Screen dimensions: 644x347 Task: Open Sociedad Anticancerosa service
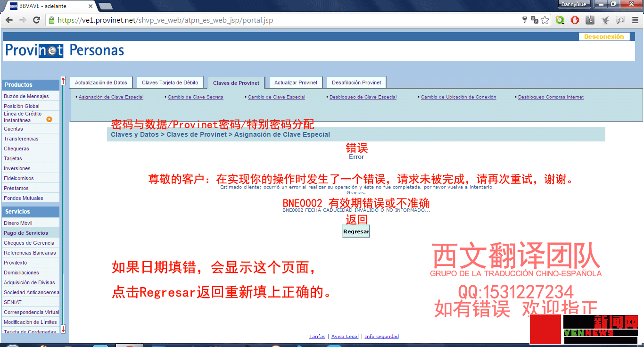click(x=31, y=292)
